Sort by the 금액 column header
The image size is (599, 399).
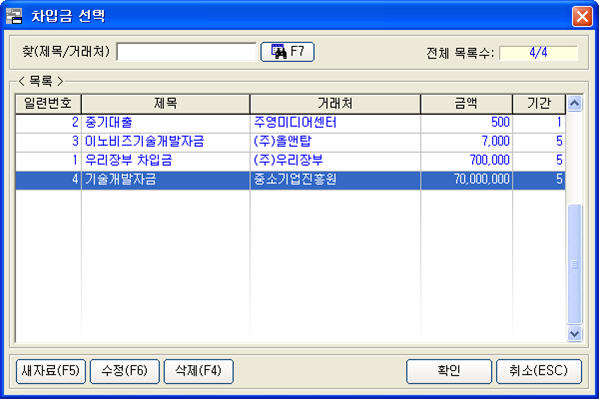point(466,104)
